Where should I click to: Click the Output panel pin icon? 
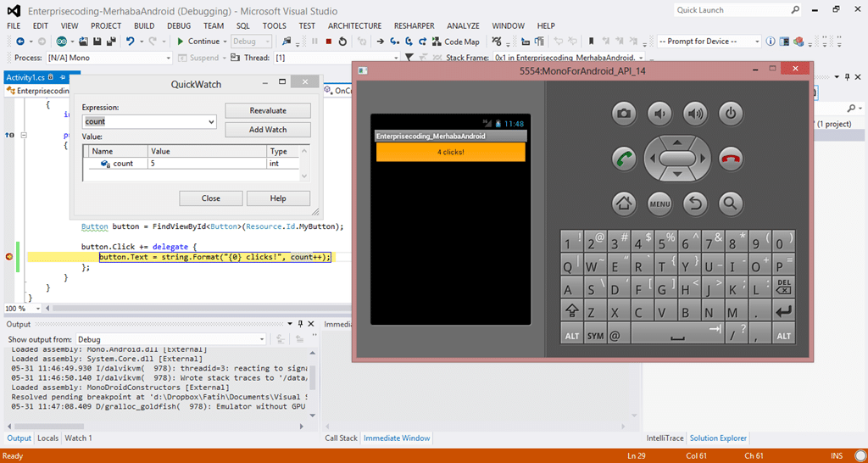(x=301, y=324)
